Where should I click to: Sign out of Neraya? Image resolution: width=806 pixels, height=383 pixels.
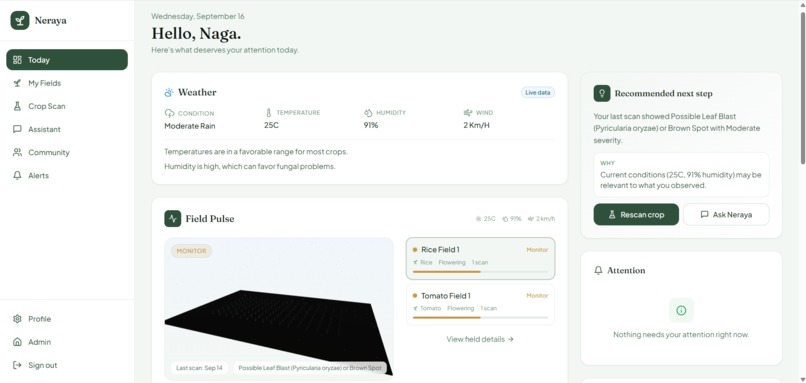click(67, 365)
